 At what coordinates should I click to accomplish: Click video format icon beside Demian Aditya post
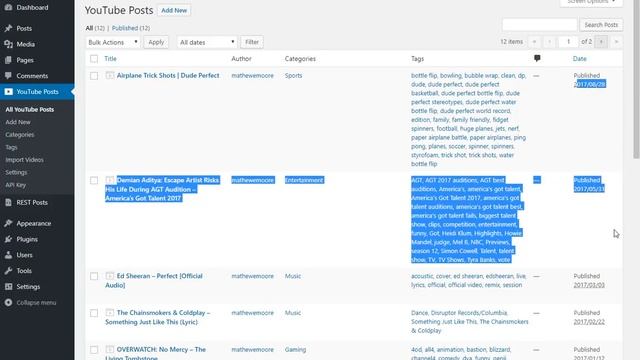[109, 180]
